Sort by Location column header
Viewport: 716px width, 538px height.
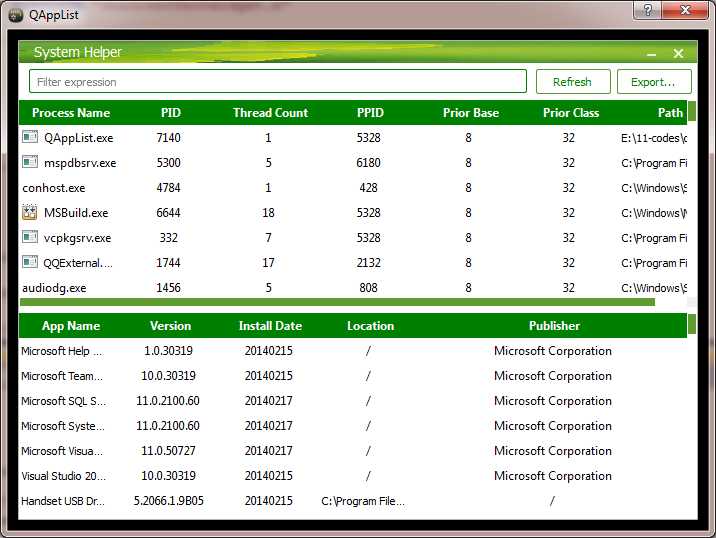coord(370,326)
